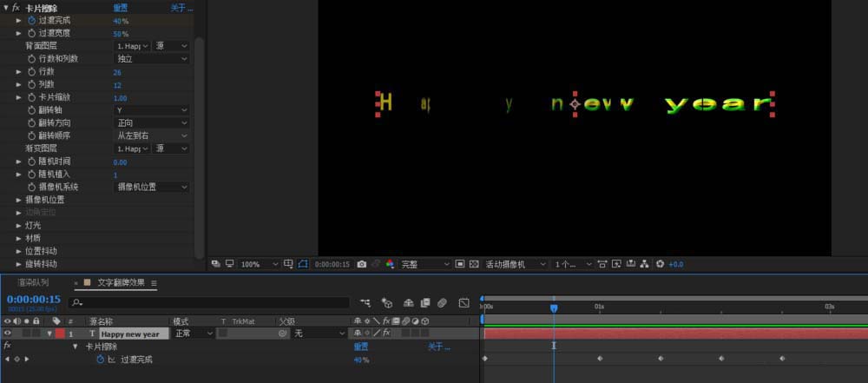Click graph icon beside 过渡完成 in timeline
Screen dimensions: 868x383
[111, 360]
